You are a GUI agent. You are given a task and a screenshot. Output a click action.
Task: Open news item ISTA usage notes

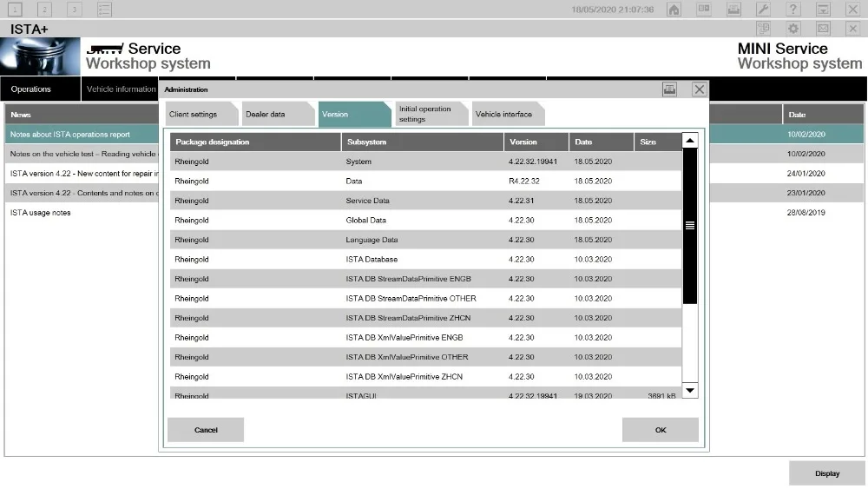point(41,213)
